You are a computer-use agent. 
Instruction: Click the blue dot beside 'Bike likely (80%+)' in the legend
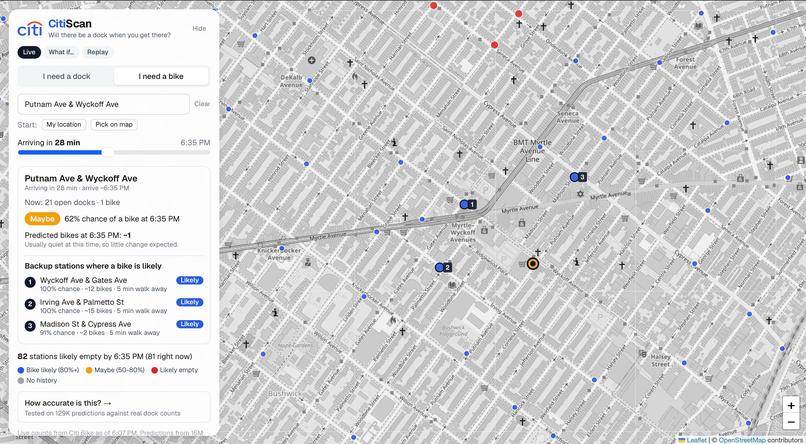[x=21, y=370]
